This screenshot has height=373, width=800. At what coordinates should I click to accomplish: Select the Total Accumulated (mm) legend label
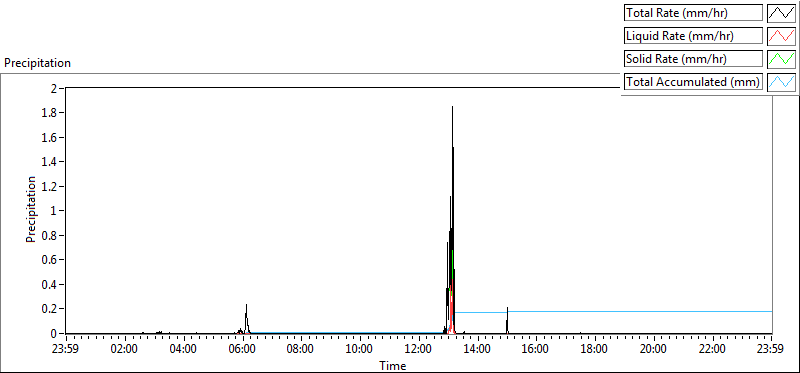click(693, 82)
